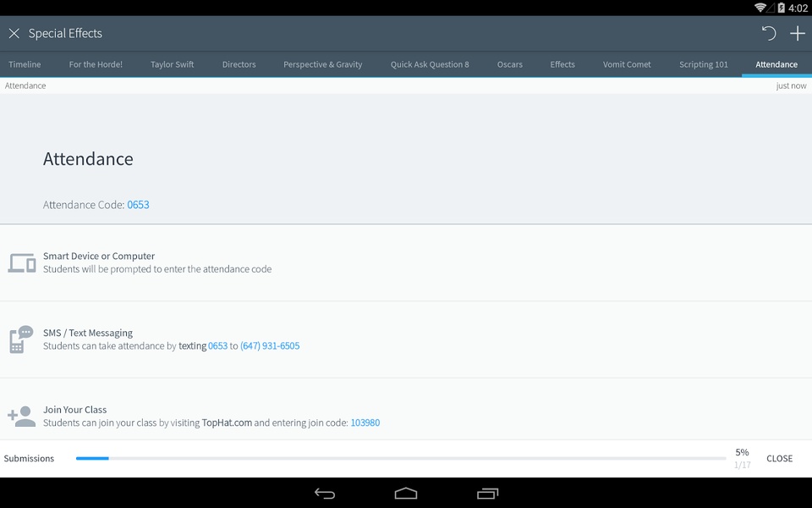This screenshot has height=508, width=812.
Task: Tap code 0653 in SMS instructions
Action: point(217,345)
